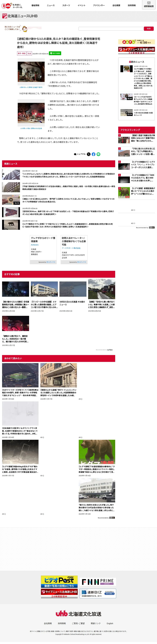Share the article via the LINE icon
The height and width of the screenshot is (644, 157).
98,154
